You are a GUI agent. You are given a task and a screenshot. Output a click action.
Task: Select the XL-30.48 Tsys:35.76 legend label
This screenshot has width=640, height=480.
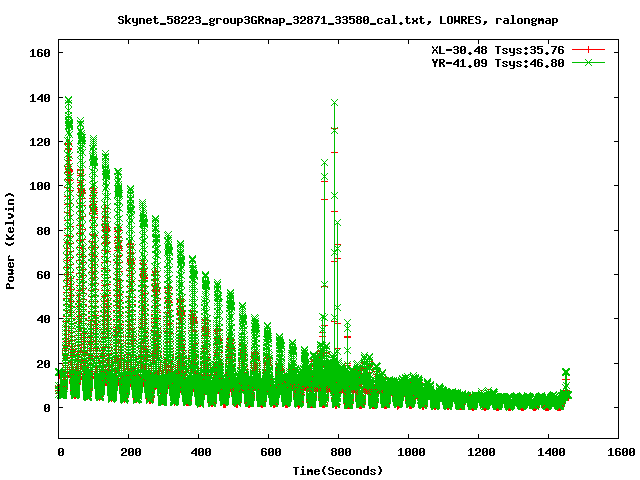(x=498, y=50)
